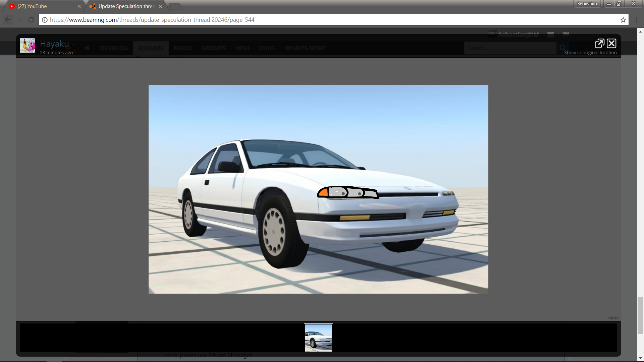Image resolution: width=644 pixels, height=362 pixels.
Task: Click Hayaku's avatar picture
Action: (x=28, y=46)
